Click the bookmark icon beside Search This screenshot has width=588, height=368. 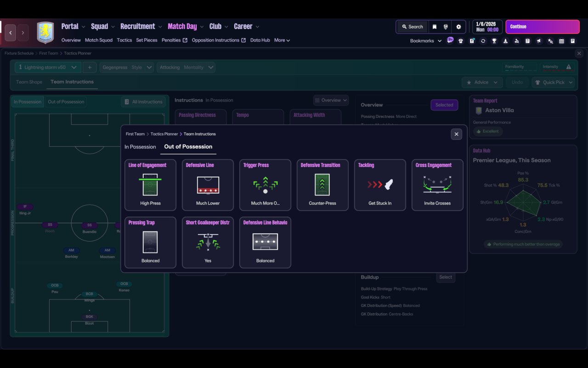[x=435, y=27]
